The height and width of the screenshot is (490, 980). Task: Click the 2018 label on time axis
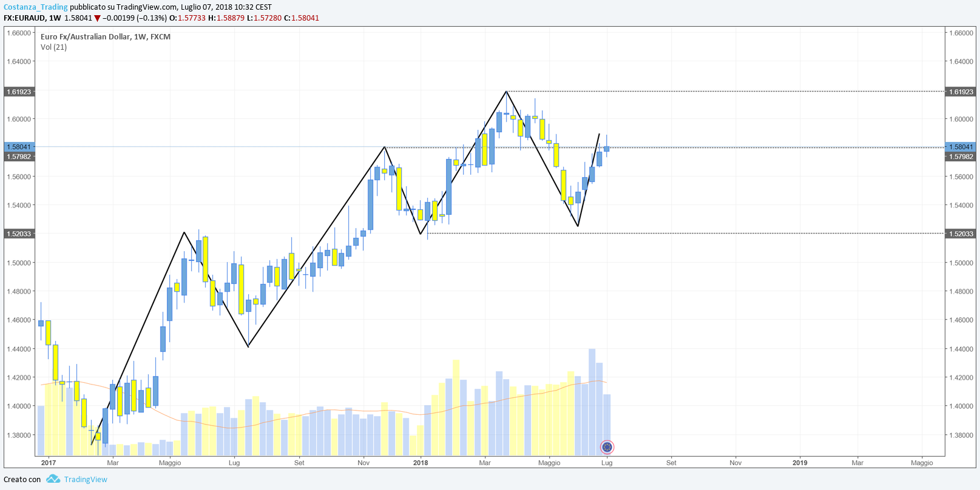421,463
